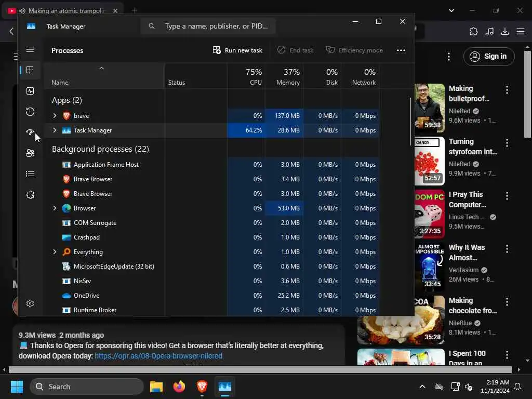Expand the Task Manager process group
The height and width of the screenshot is (399, 532).
click(x=55, y=130)
